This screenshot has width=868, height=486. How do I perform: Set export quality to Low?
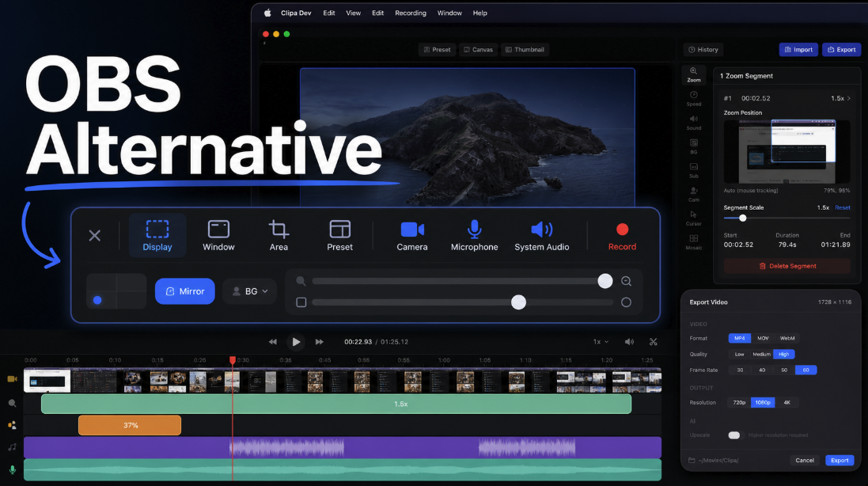(740, 355)
